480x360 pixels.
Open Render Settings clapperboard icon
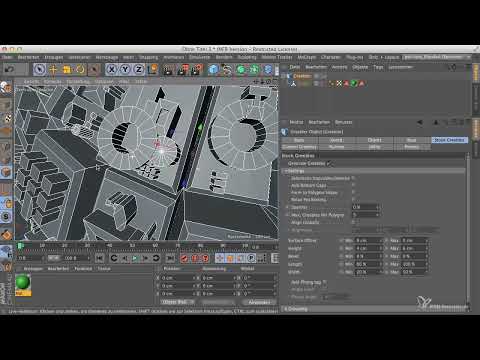[197, 69]
